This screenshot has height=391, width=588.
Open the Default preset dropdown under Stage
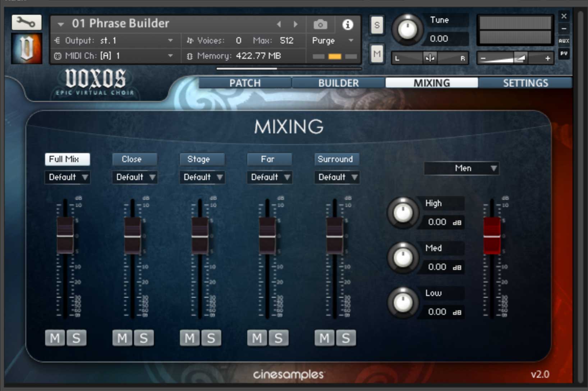click(x=202, y=177)
